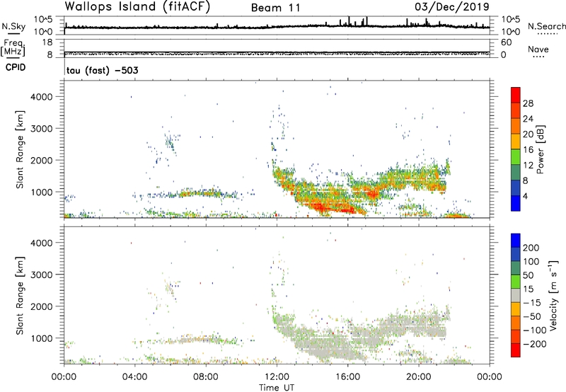This screenshot has height=392, width=566.
Task: Click the "Freq. [MHz]" axis label
Action: (13, 47)
